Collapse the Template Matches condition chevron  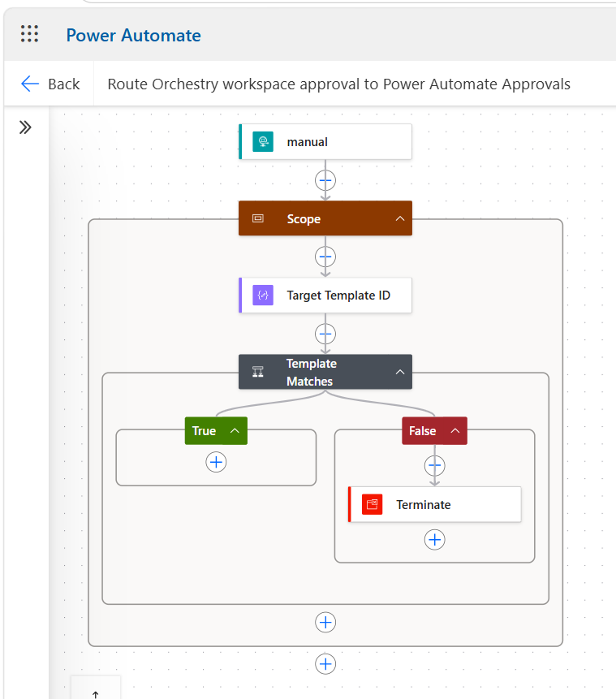coord(400,372)
